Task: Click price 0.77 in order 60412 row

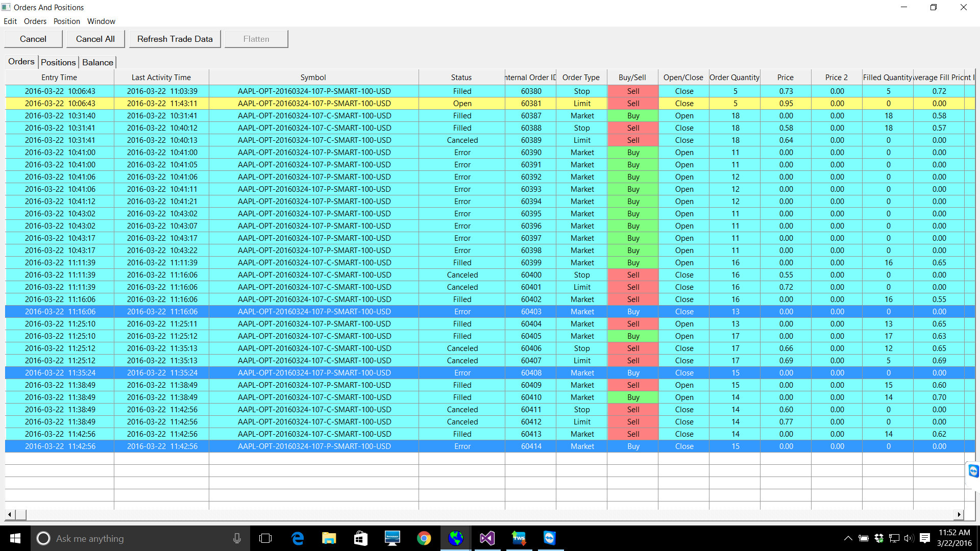Action: click(x=786, y=422)
